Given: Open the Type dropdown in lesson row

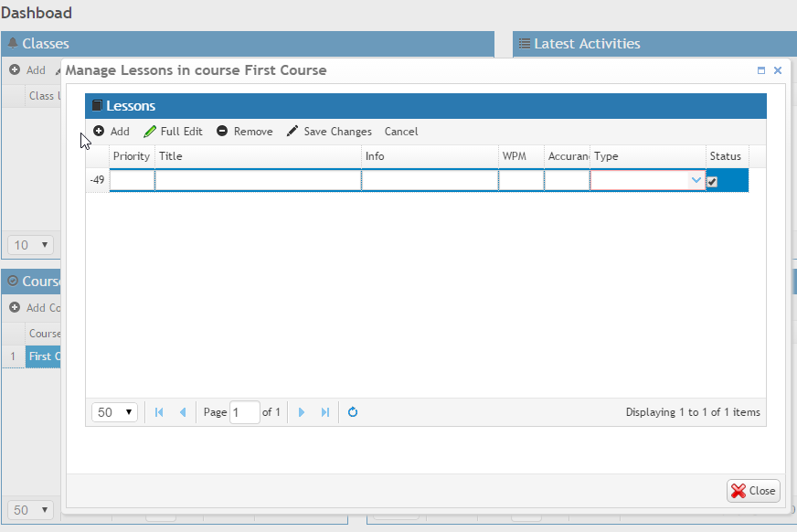Looking at the screenshot, I should pyautogui.click(x=696, y=180).
